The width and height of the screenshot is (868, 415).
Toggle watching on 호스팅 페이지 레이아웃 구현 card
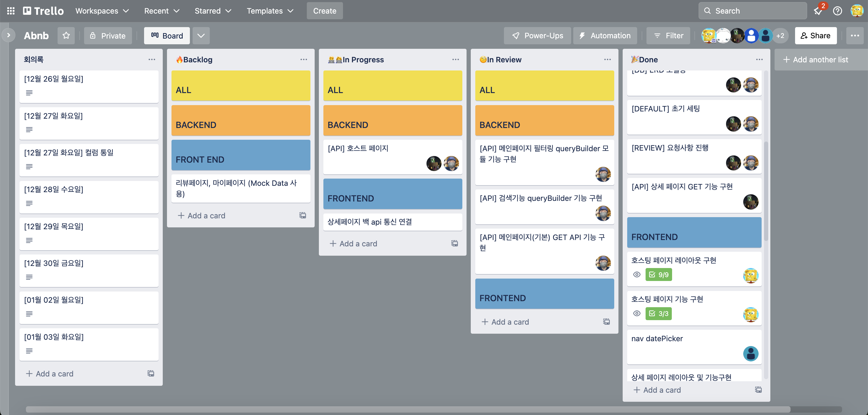pos(637,275)
